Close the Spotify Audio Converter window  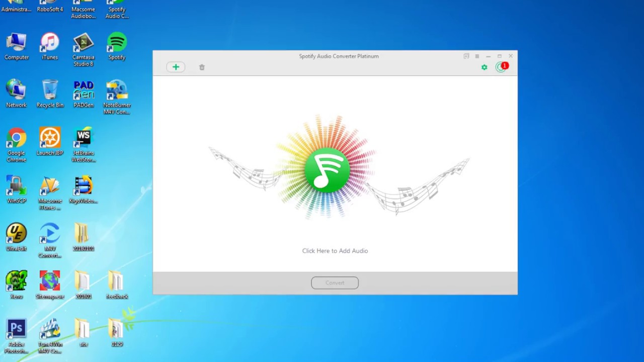pos(511,56)
